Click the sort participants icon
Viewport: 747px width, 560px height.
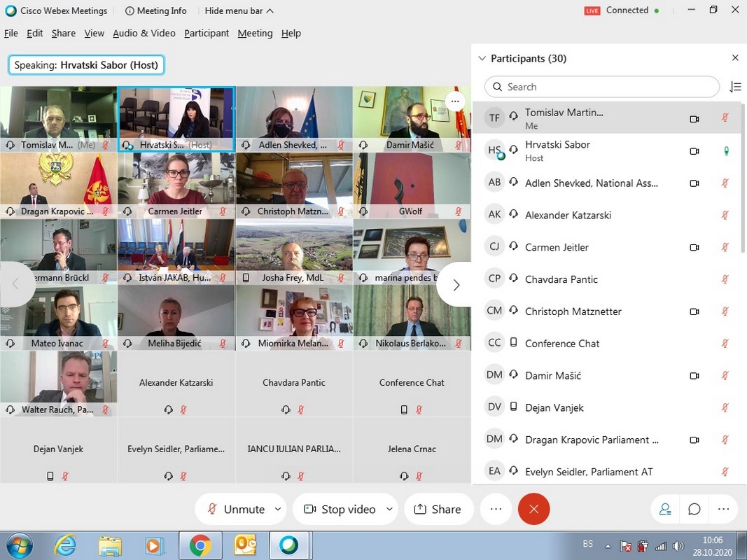click(735, 87)
